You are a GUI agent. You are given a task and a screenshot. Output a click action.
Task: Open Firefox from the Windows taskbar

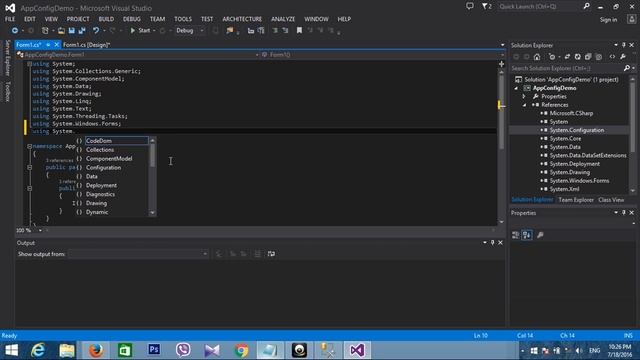click(96, 350)
